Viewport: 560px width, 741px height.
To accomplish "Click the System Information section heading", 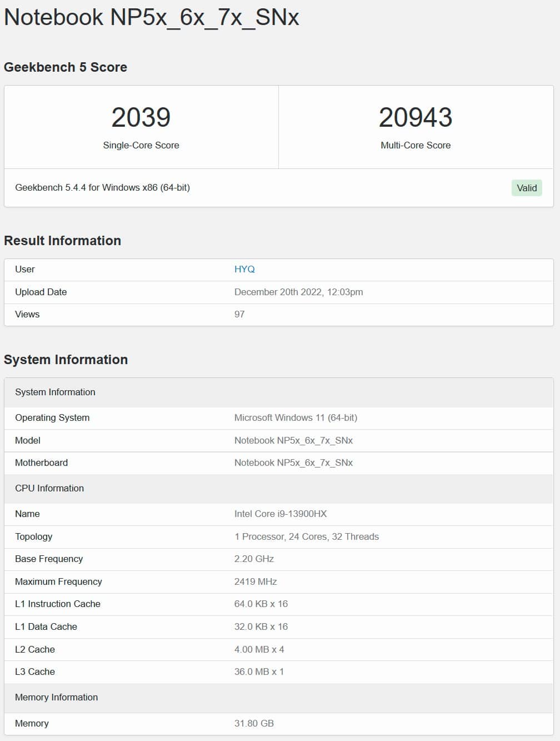I will click(x=66, y=360).
